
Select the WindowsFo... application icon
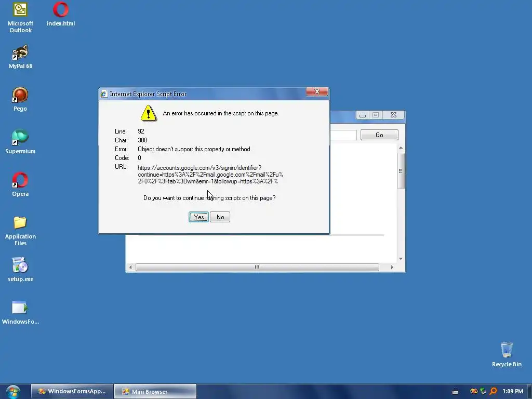20,312
